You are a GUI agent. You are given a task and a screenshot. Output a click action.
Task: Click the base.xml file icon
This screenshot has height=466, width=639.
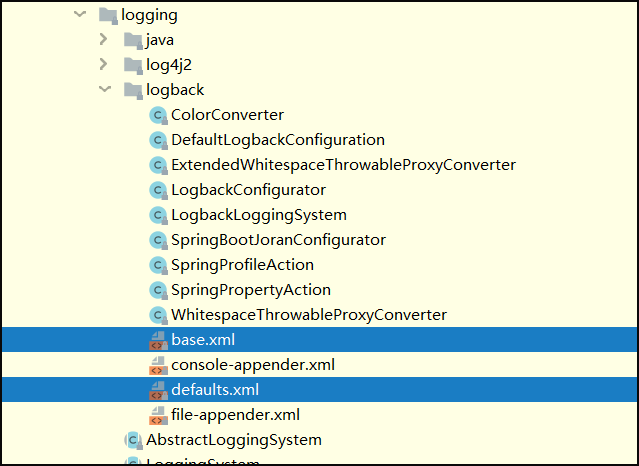[x=158, y=340]
